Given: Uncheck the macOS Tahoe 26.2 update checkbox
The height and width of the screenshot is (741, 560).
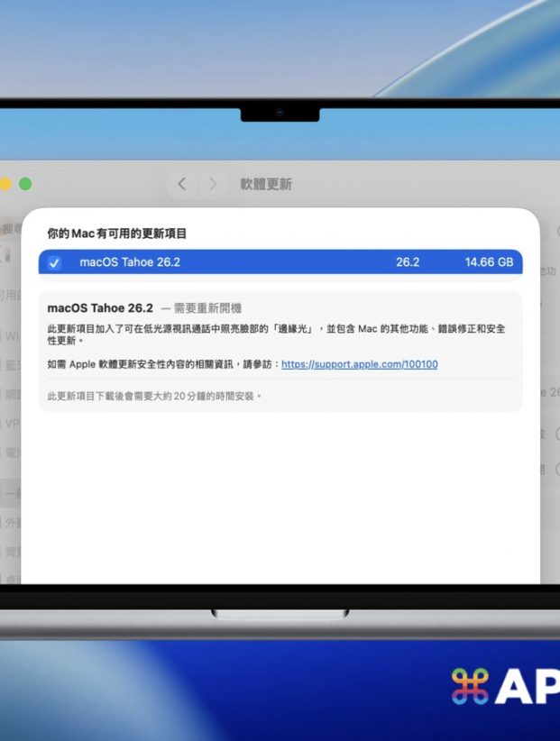Looking at the screenshot, I should [x=55, y=262].
